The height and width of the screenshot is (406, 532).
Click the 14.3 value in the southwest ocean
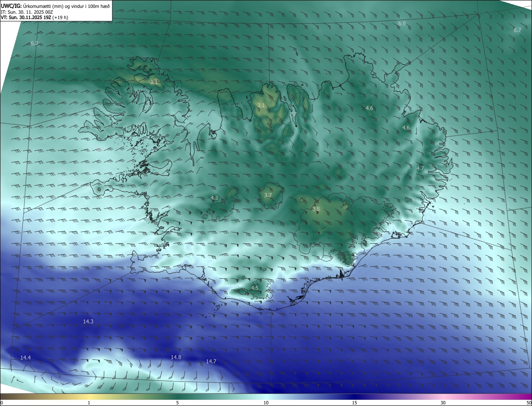tap(88, 321)
